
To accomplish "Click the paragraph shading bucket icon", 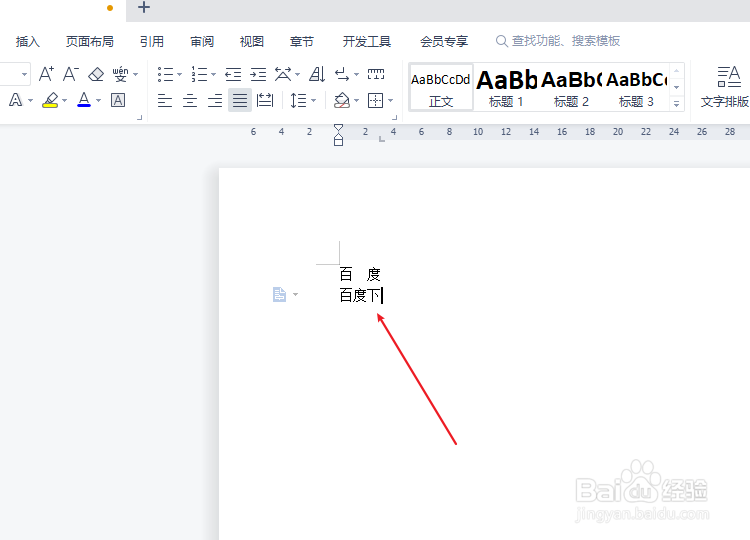I will (x=342, y=100).
